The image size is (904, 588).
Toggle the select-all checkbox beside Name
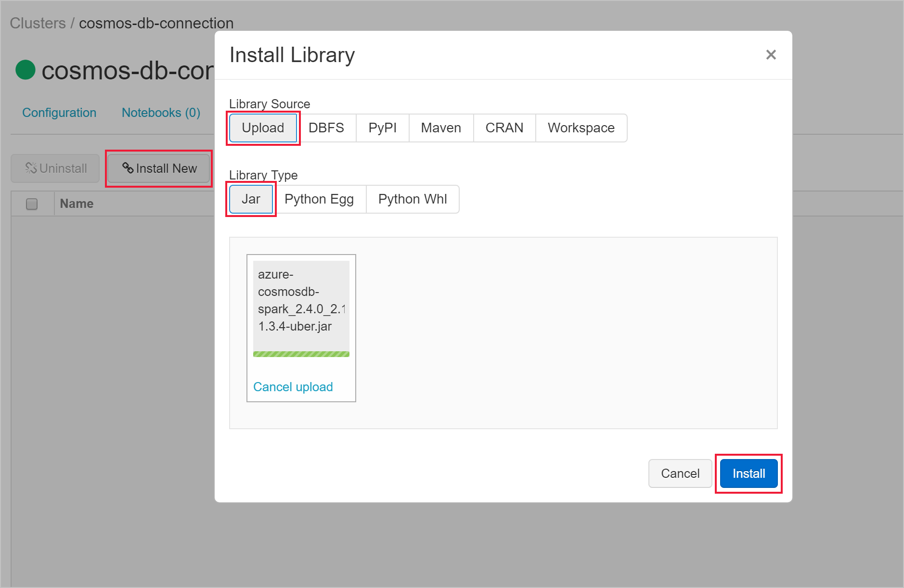(32, 204)
